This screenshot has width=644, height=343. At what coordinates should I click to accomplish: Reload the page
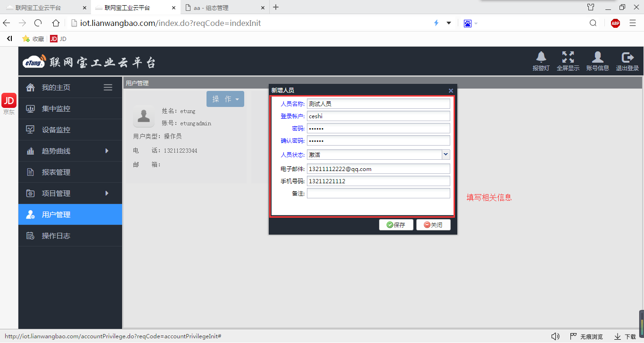[x=38, y=23]
